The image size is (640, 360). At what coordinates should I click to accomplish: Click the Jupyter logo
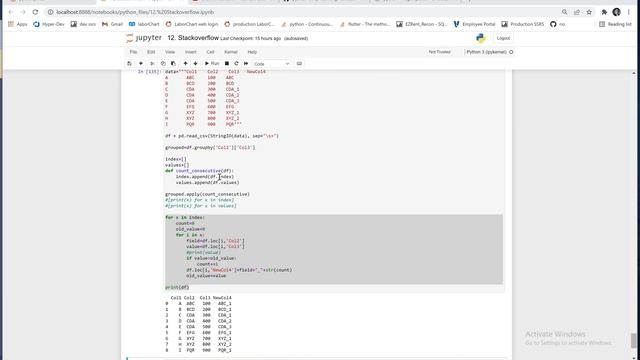pyautogui.click(x=144, y=38)
